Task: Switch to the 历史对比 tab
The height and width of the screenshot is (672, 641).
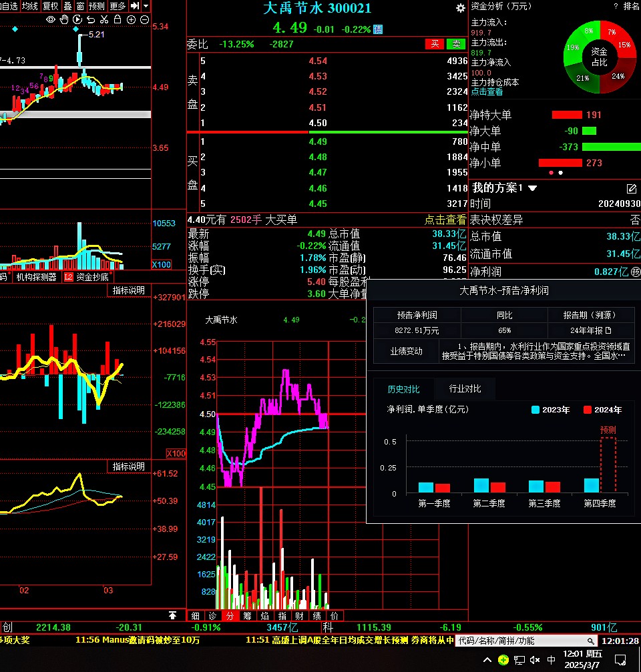Action: coord(403,389)
